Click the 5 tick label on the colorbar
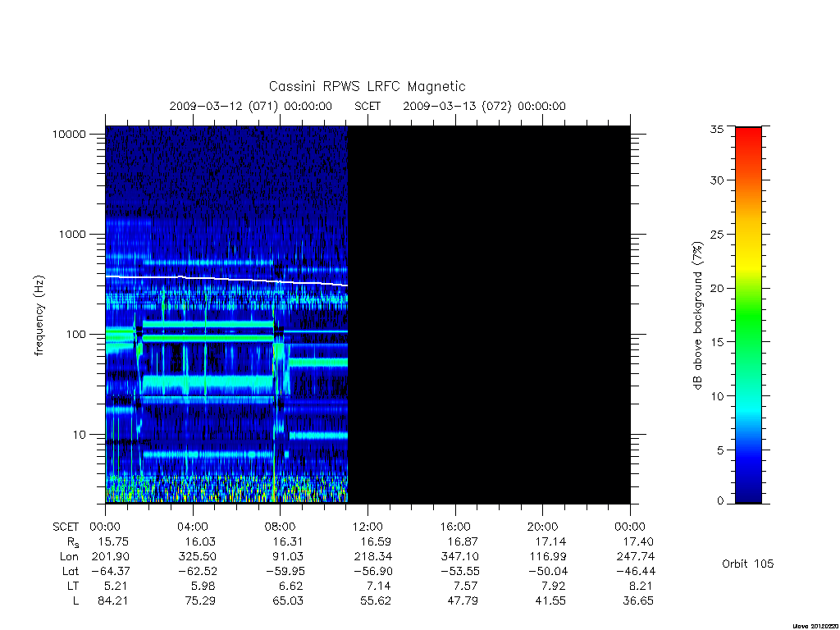Viewport: 840px width, 630px height. point(720,450)
